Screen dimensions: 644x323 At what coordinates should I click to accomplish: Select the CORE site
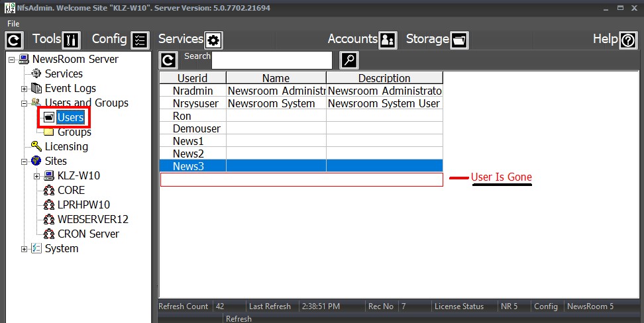pos(71,191)
